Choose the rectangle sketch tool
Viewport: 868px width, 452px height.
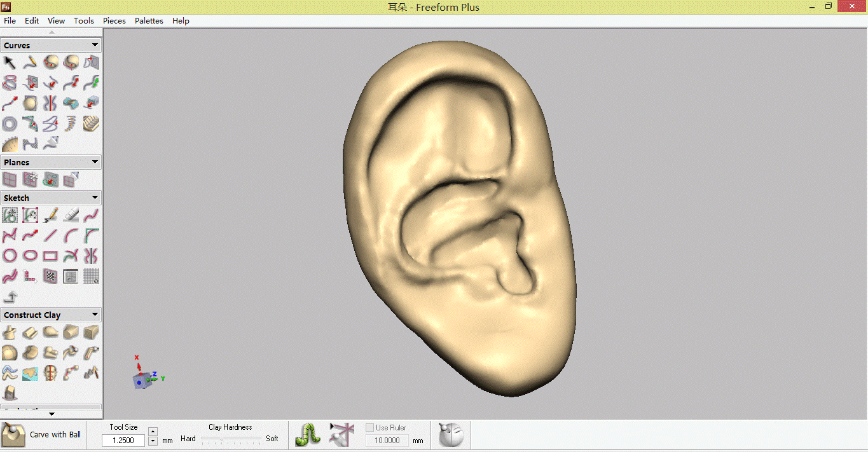50,256
